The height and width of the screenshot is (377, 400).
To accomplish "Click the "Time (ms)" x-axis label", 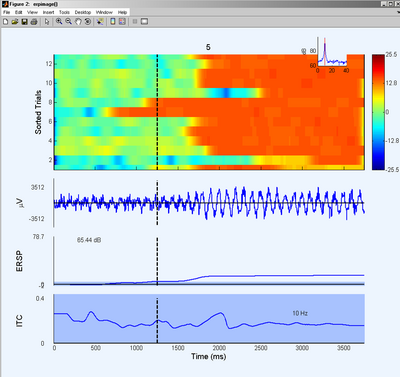I will point(209,357).
